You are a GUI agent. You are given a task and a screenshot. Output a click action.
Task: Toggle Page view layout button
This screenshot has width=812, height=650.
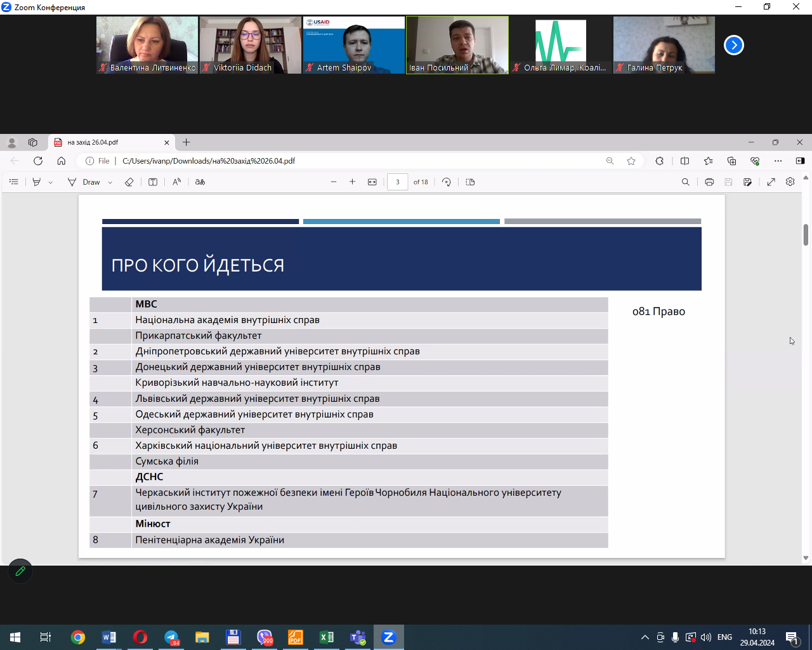click(x=470, y=182)
